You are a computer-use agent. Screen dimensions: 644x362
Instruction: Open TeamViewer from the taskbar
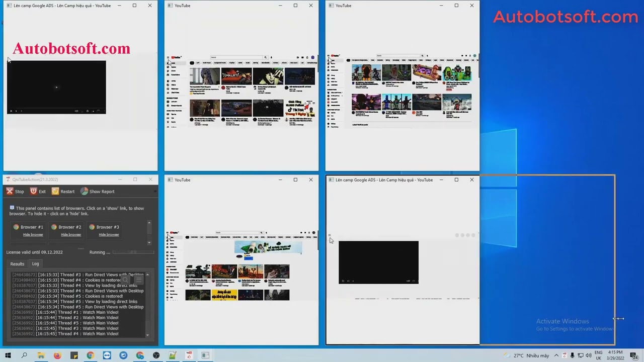coord(107,355)
